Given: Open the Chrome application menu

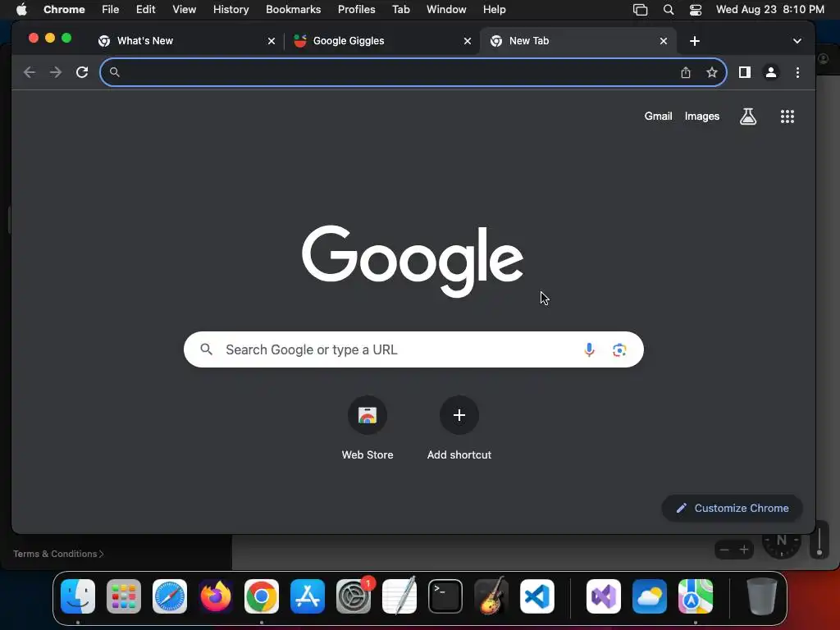Looking at the screenshot, I should point(64,10).
